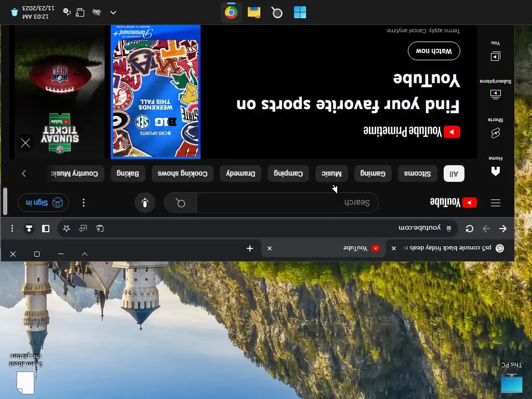Open Subscriptions in the YouTube sidebar
The image size is (532, 399).
click(x=495, y=89)
